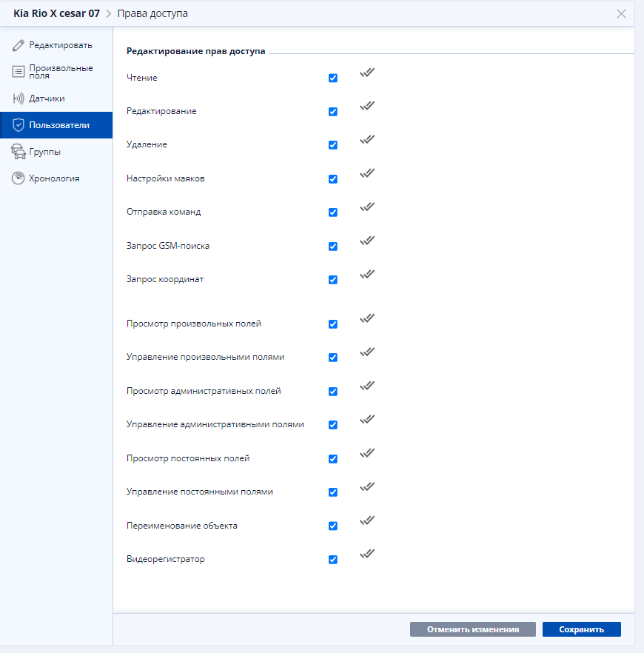
Task: Click double-checkmark icon in Чтение row
Action: coord(367,73)
